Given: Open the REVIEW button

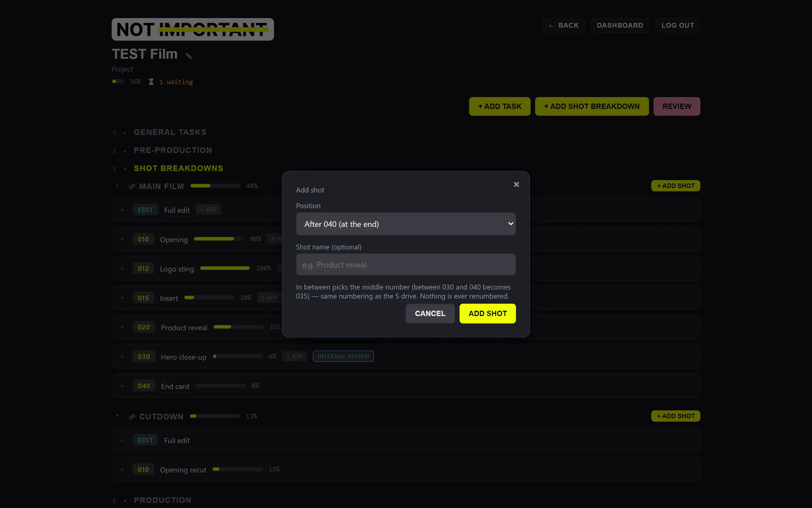Looking at the screenshot, I should pos(676,106).
